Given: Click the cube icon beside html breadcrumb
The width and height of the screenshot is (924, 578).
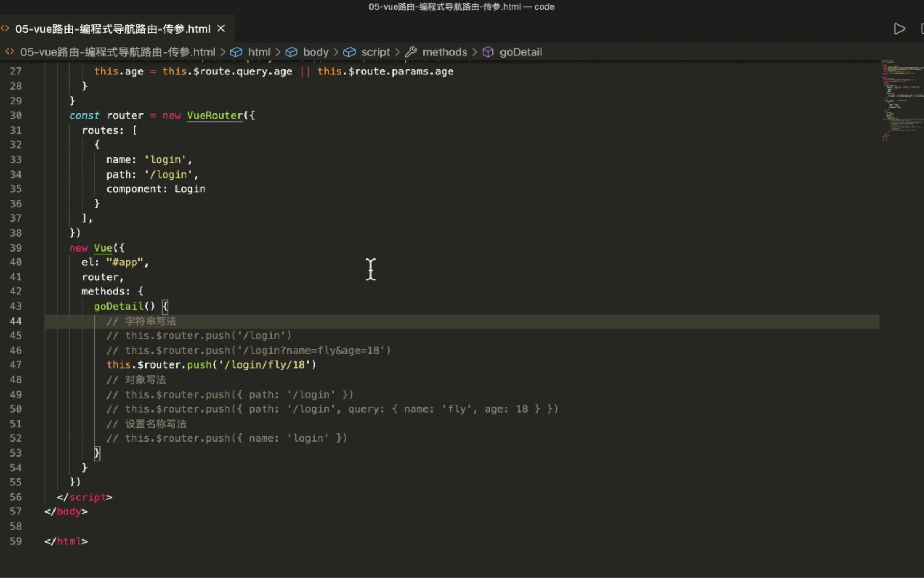Looking at the screenshot, I should (x=236, y=52).
